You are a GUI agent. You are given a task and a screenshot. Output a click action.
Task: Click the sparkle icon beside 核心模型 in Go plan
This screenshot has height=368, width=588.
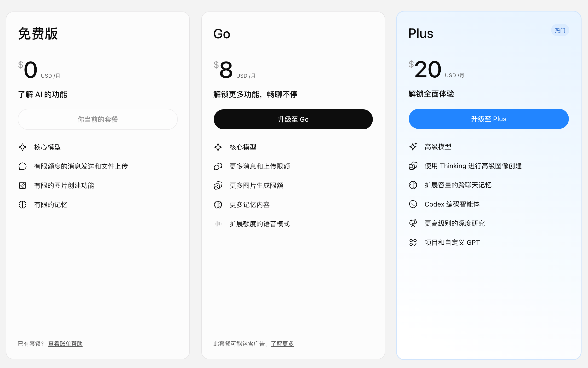pos(218,147)
